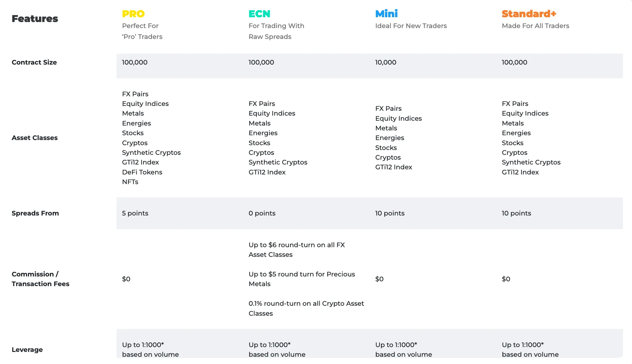
Task: Click the 10,000 Mini contract size
Action: point(385,62)
